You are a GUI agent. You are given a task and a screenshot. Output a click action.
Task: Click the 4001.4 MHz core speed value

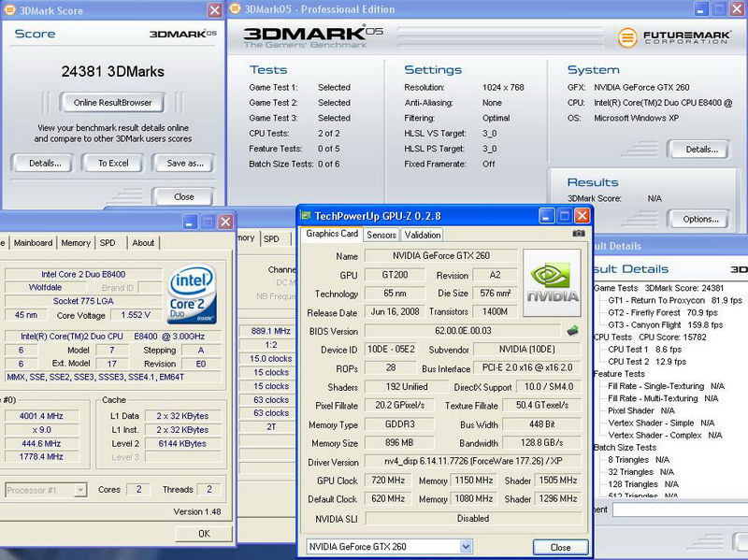pos(41,416)
